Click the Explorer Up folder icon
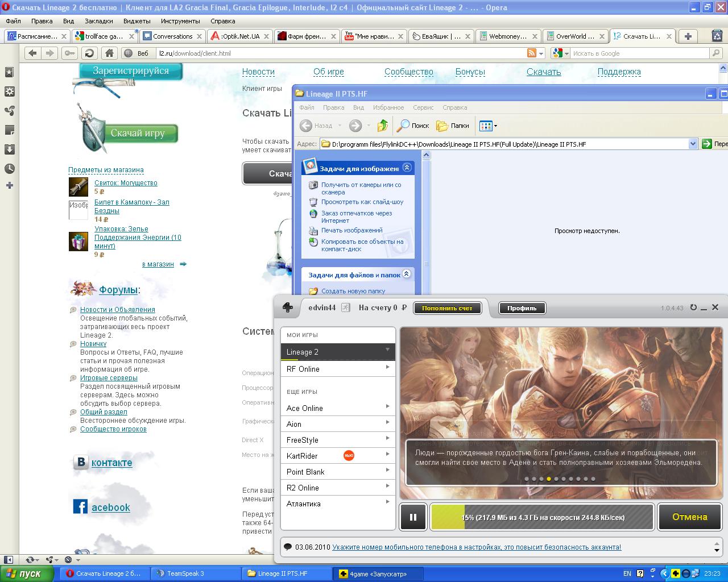 click(x=383, y=126)
